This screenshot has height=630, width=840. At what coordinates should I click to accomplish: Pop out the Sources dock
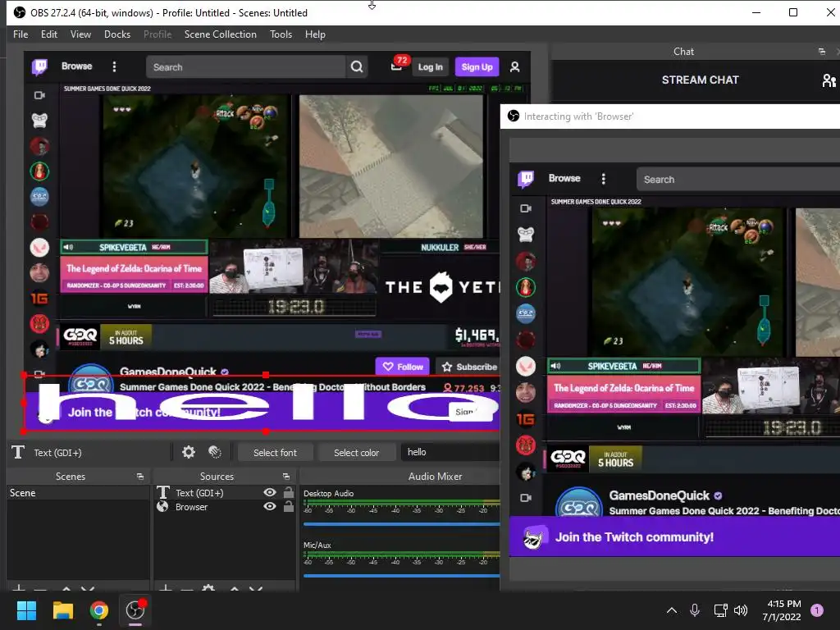[x=286, y=477]
